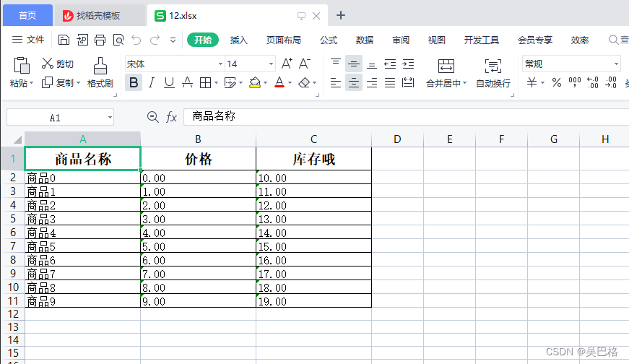Switch to the 公式 Formulas tab
Image resolution: width=629 pixels, height=364 pixels.
click(x=329, y=40)
